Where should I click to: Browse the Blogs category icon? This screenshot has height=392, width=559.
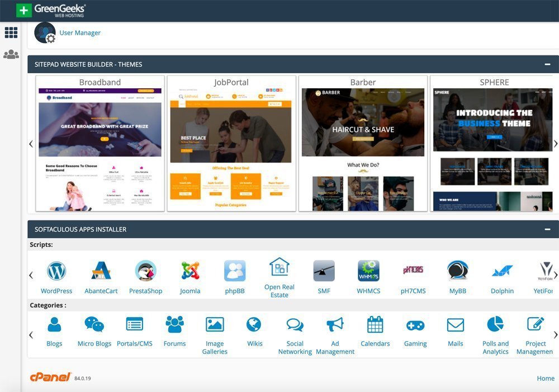click(x=54, y=324)
